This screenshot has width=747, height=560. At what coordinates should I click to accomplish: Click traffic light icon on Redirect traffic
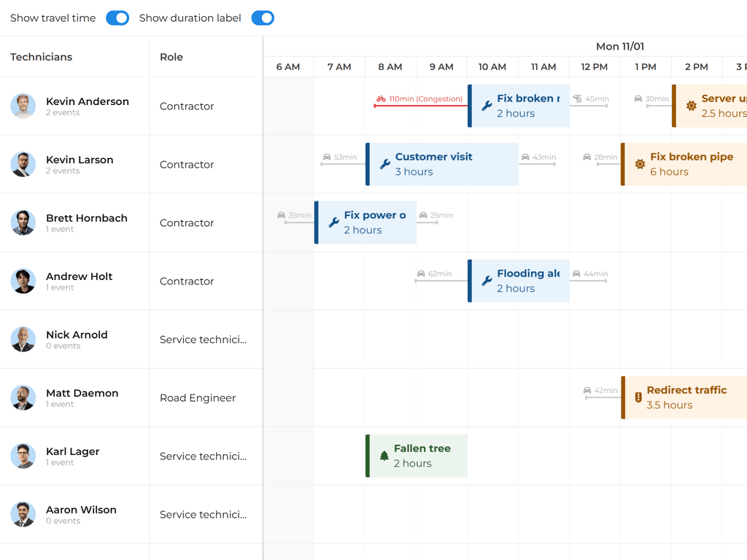pyautogui.click(x=638, y=397)
